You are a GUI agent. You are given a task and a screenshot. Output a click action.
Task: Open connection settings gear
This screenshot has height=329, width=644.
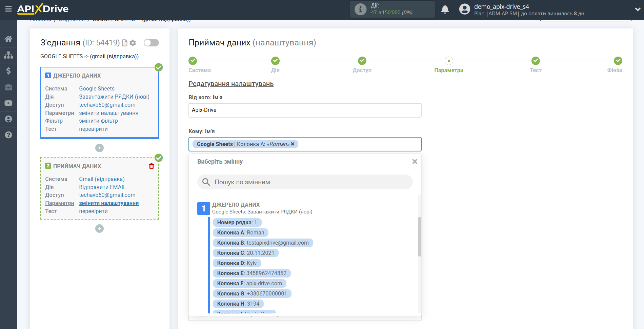(133, 43)
